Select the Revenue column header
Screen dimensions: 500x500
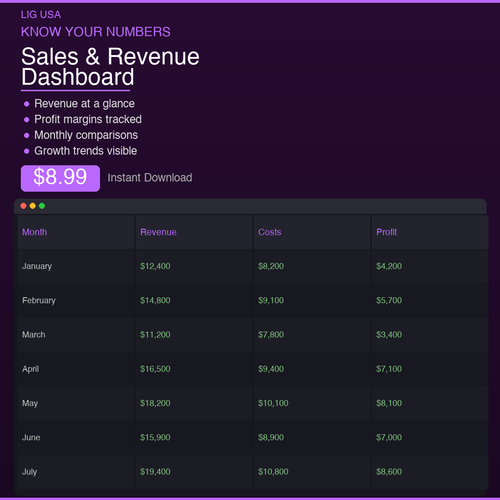(158, 232)
